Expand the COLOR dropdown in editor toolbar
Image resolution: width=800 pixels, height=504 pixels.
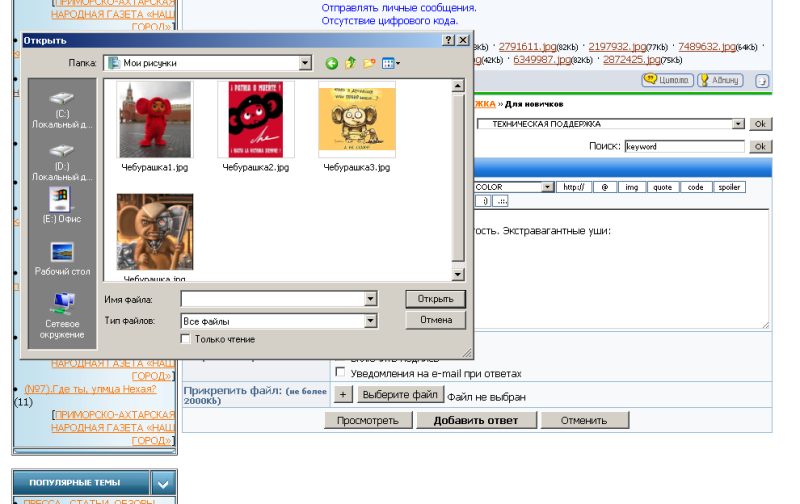coord(547,187)
